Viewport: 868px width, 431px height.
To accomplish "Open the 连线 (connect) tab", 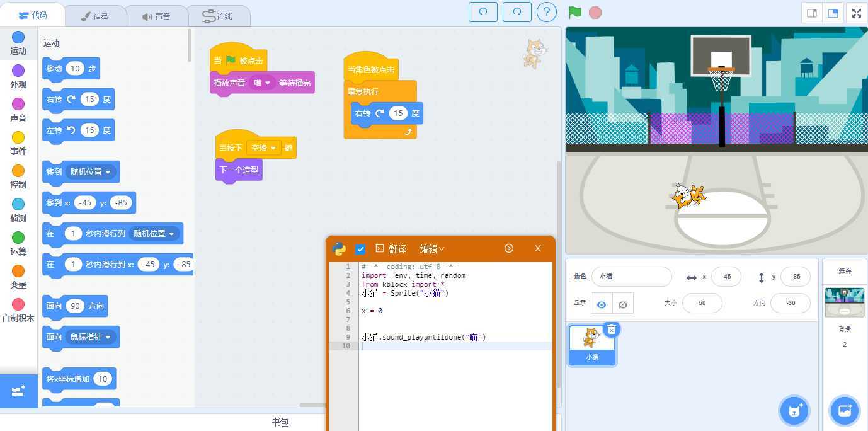I will coord(219,16).
